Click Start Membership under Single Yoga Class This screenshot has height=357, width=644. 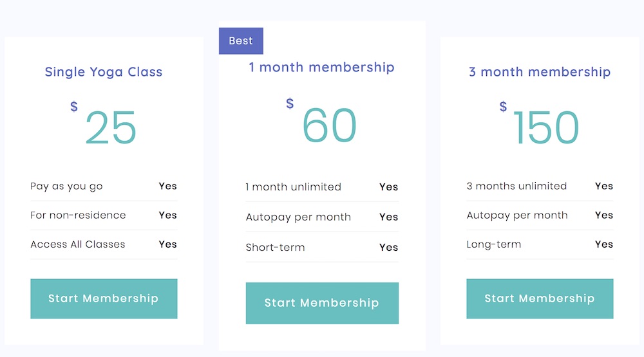point(104,298)
